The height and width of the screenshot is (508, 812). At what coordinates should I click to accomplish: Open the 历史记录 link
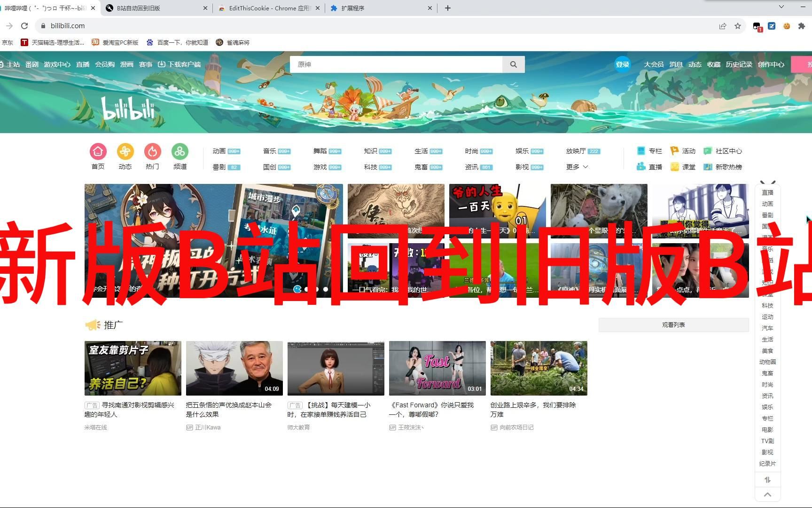click(x=739, y=64)
